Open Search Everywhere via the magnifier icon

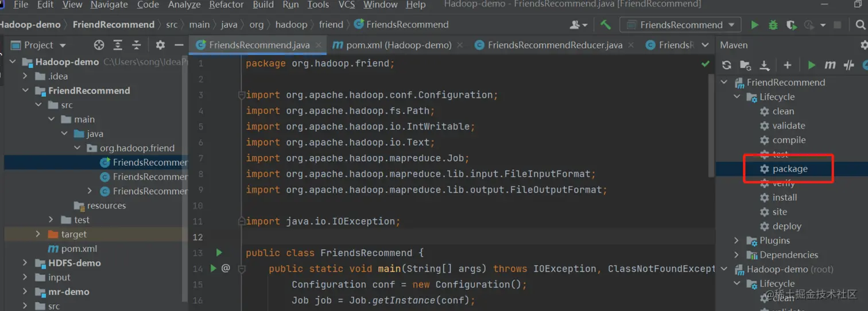point(861,25)
